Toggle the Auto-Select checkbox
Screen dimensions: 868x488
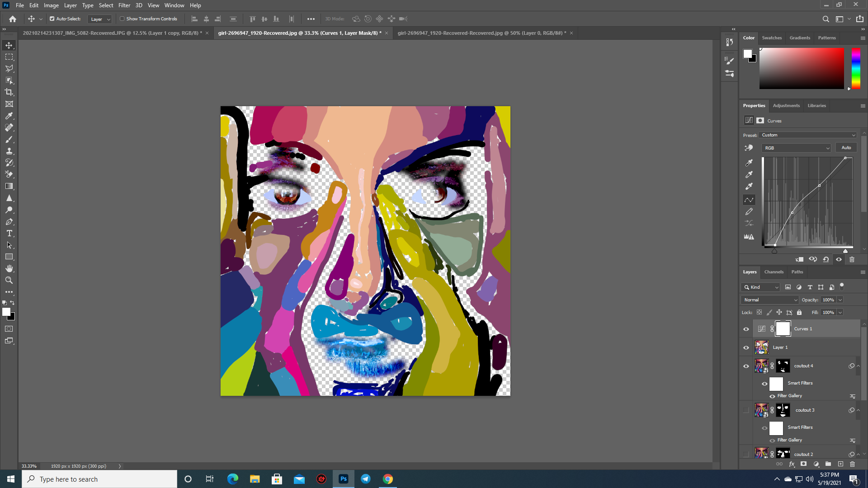(52, 19)
